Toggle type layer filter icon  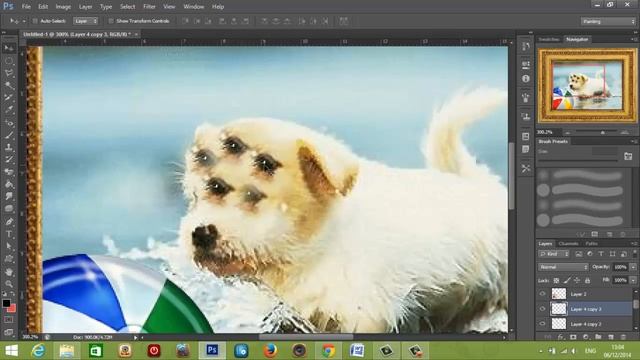click(601, 254)
